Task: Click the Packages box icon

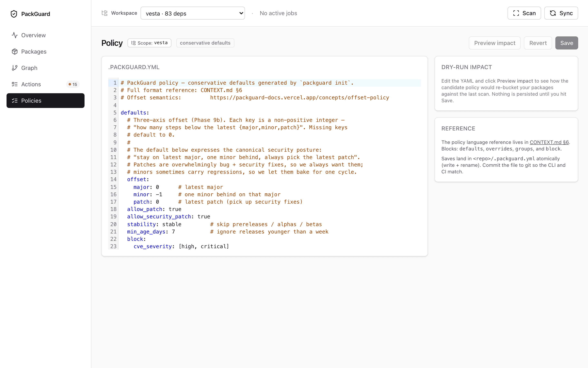Action: pos(14,52)
